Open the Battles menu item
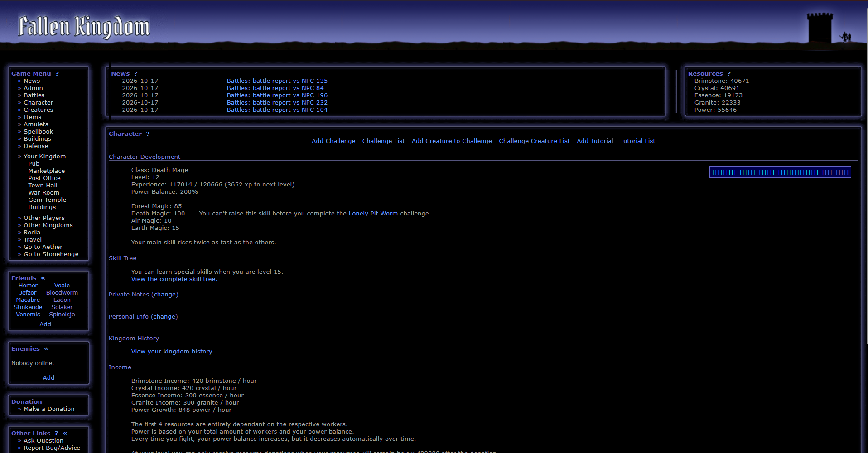 (34, 95)
